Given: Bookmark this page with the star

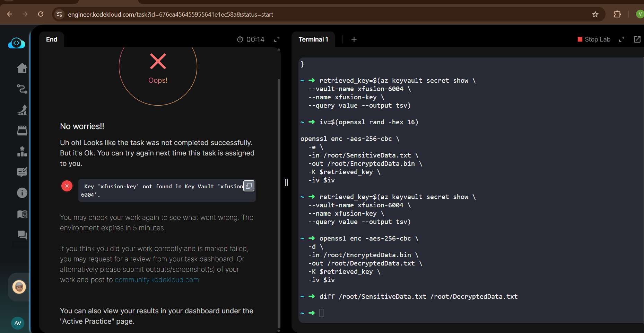Looking at the screenshot, I should 595,14.
